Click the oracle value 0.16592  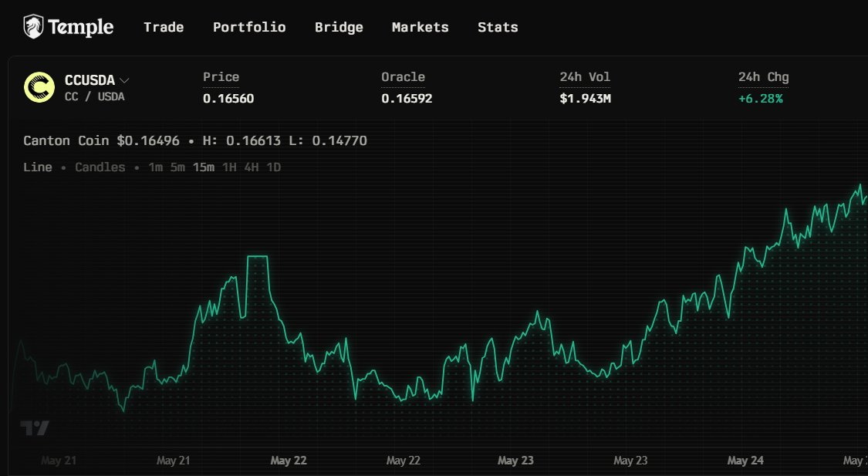pyautogui.click(x=407, y=99)
